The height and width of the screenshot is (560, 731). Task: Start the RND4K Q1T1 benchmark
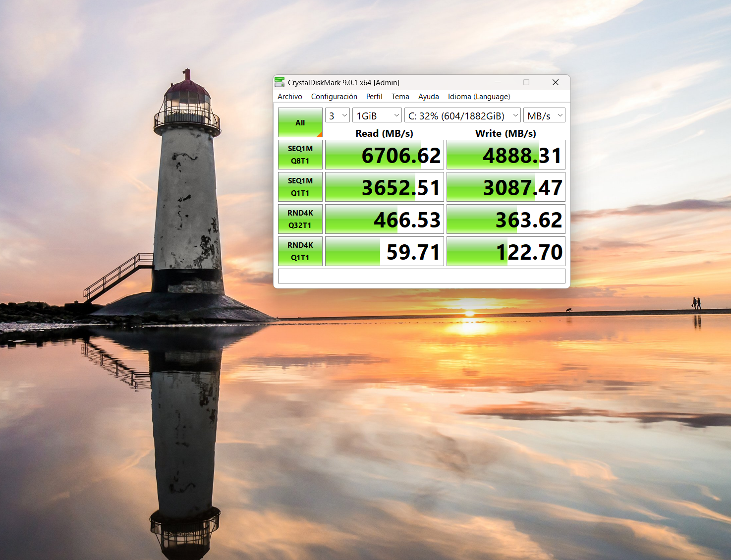click(300, 251)
